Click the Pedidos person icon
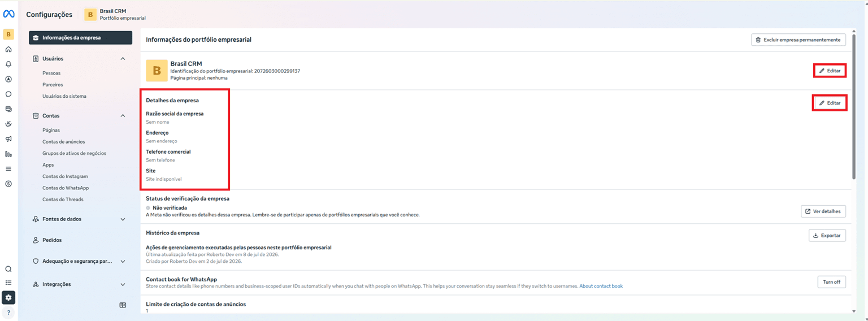Screen dimensions: 868x321 tap(36, 240)
